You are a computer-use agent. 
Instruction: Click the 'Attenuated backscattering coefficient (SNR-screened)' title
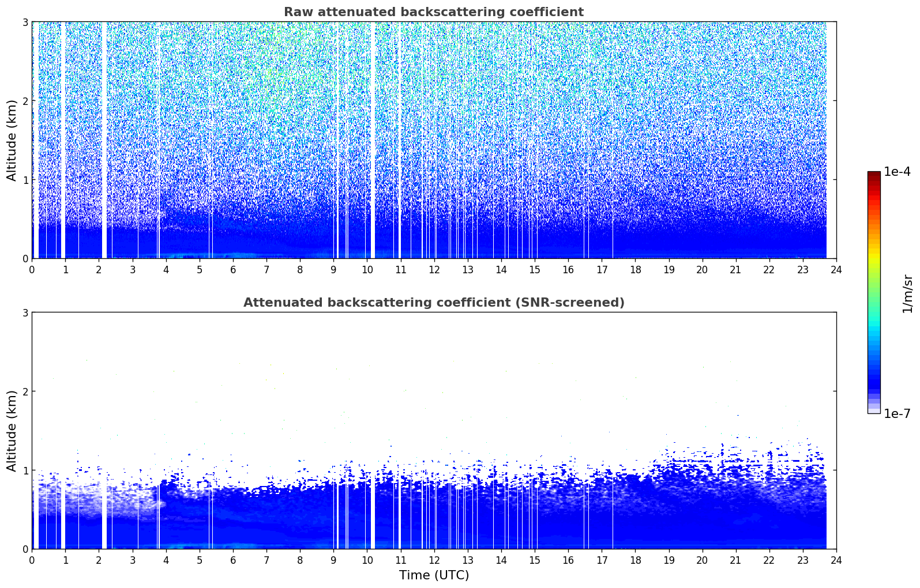pyautogui.click(x=434, y=303)
